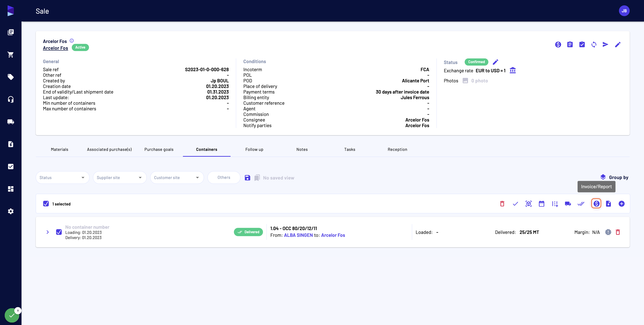Edit the Confirmed status with pencil icon

click(496, 62)
